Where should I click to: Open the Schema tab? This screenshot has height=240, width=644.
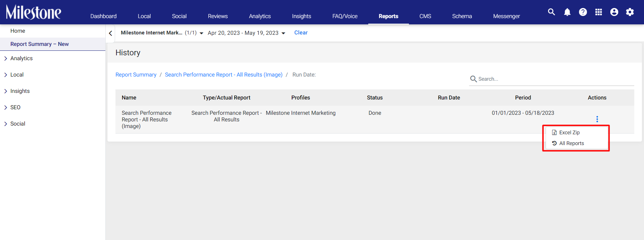462,16
